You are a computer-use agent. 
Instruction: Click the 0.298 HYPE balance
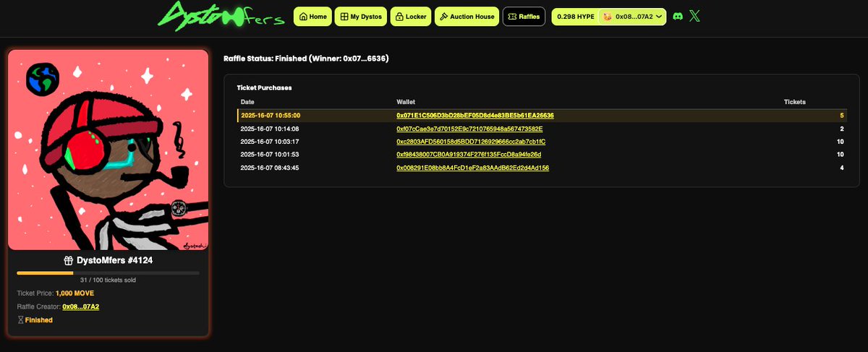click(x=576, y=16)
